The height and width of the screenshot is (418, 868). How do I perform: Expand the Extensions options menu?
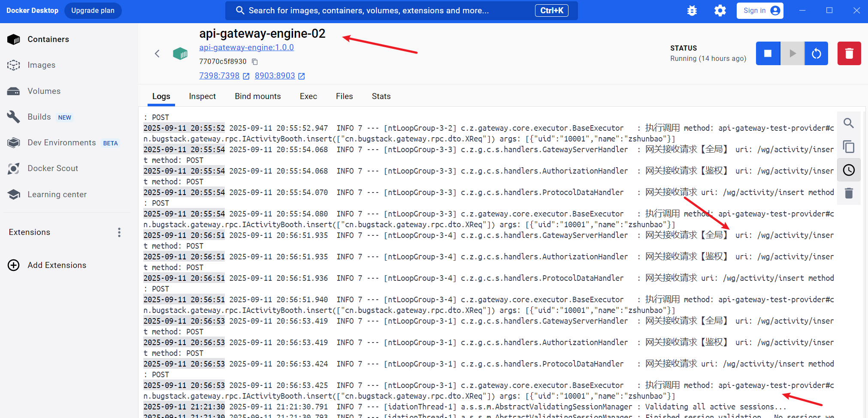pos(119,232)
